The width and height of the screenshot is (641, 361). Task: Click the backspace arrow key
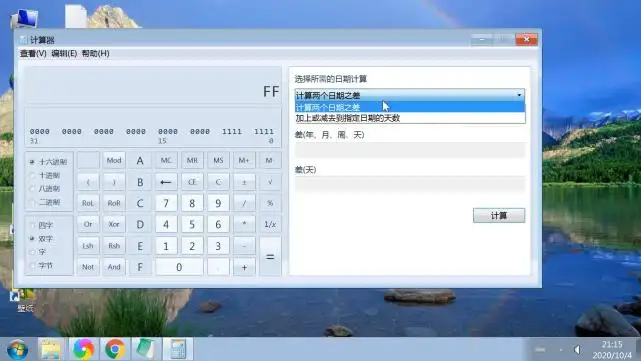point(166,182)
